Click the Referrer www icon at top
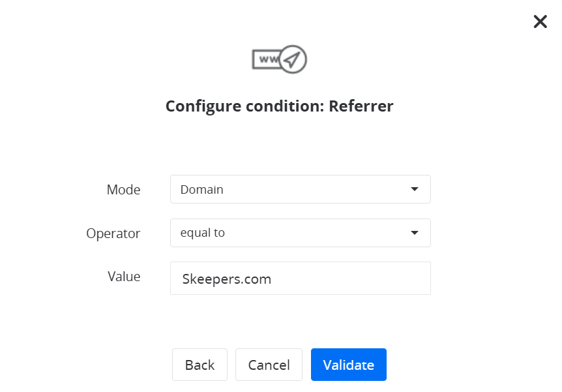 coord(279,59)
